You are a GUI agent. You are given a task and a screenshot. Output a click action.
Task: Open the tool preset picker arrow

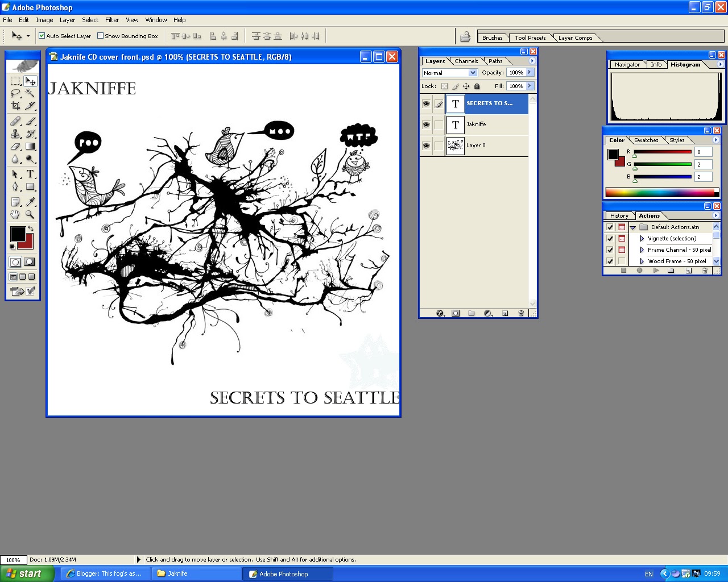click(x=28, y=36)
